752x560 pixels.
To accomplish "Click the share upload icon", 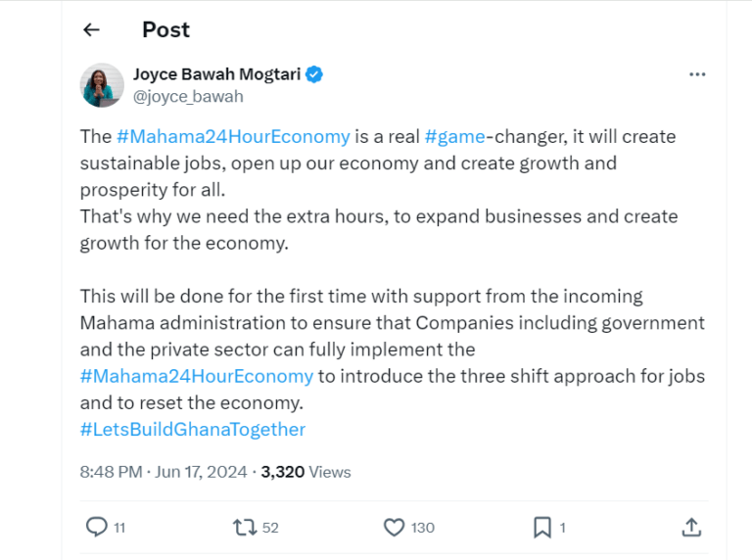I will pyautogui.click(x=691, y=527).
